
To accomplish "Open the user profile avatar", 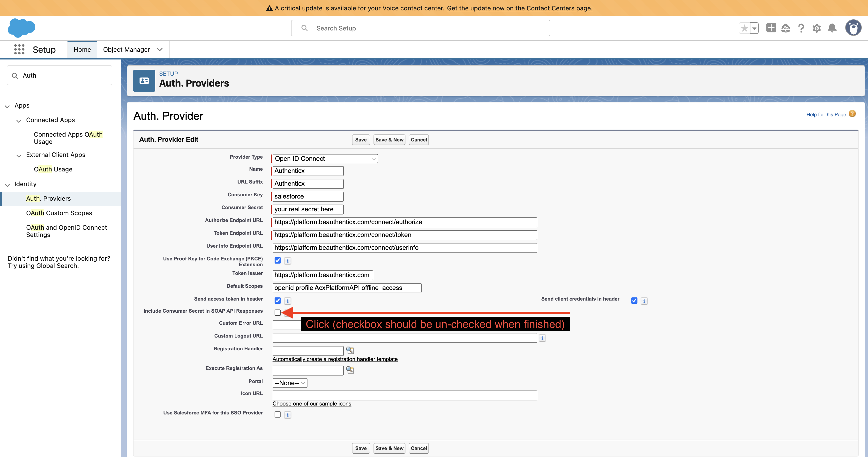I will [853, 28].
